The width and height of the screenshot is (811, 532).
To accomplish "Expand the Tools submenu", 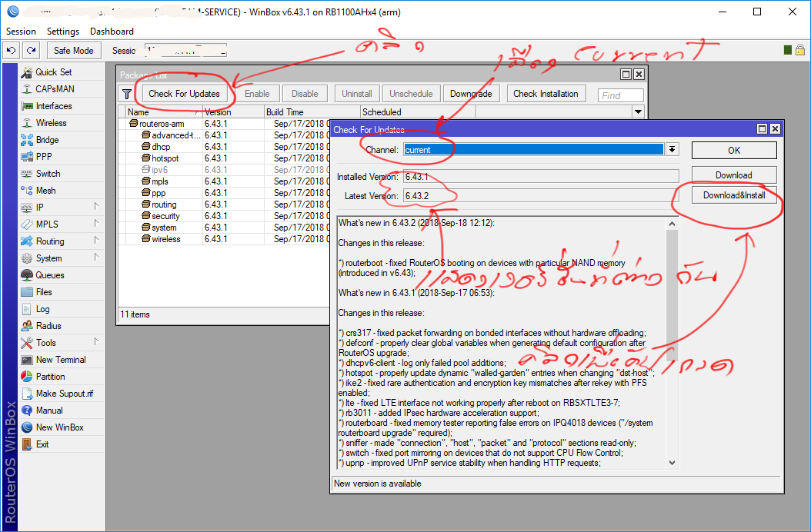I will (x=96, y=342).
